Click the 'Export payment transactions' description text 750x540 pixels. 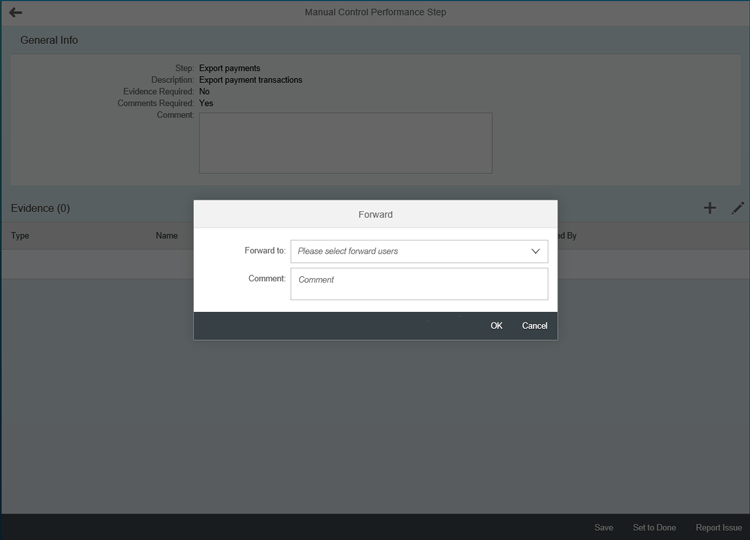(250, 80)
